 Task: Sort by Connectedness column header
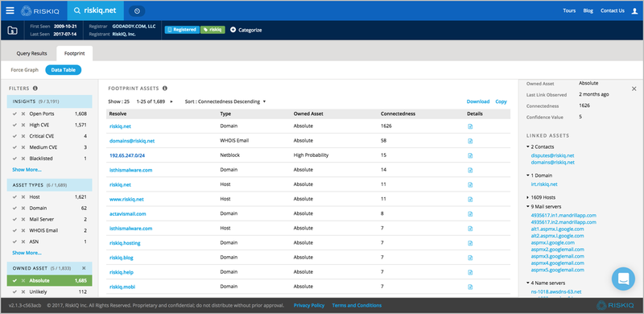click(x=398, y=114)
